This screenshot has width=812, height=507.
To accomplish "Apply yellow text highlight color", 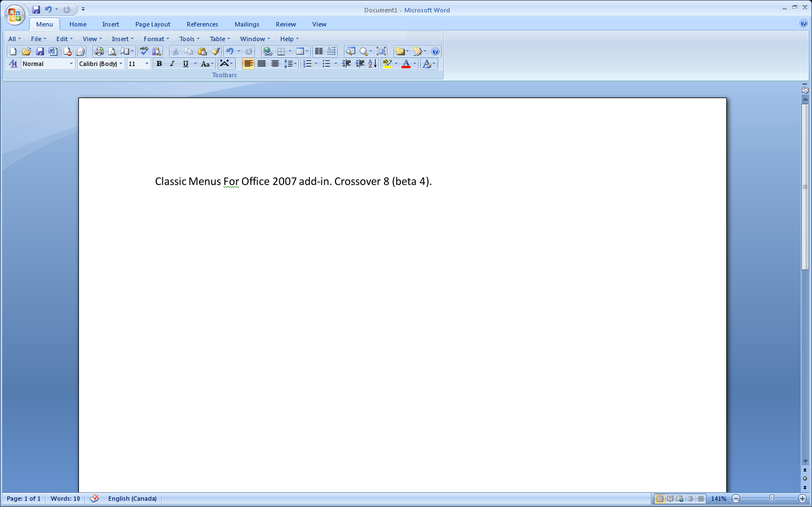I will [x=387, y=64].
